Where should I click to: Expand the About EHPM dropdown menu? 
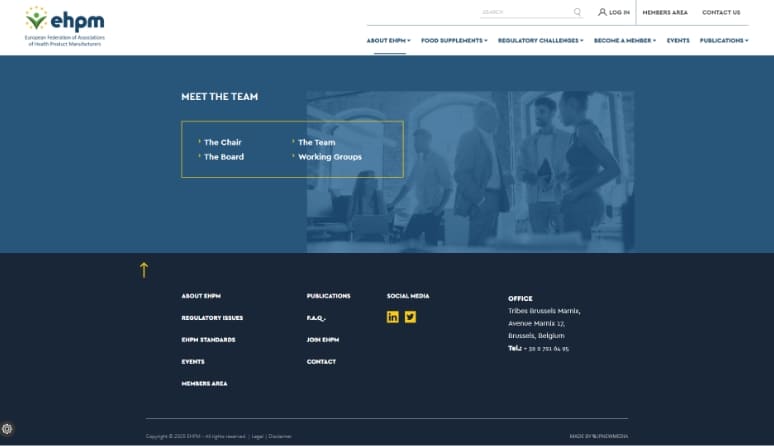[388, 41]
